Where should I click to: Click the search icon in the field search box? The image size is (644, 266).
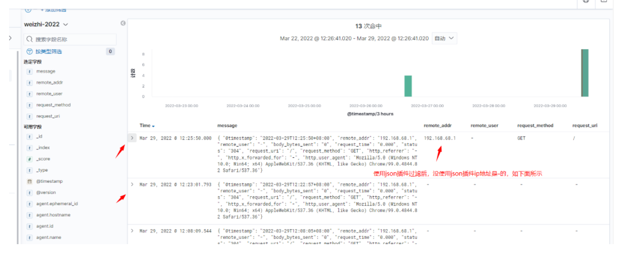(30, 39)
